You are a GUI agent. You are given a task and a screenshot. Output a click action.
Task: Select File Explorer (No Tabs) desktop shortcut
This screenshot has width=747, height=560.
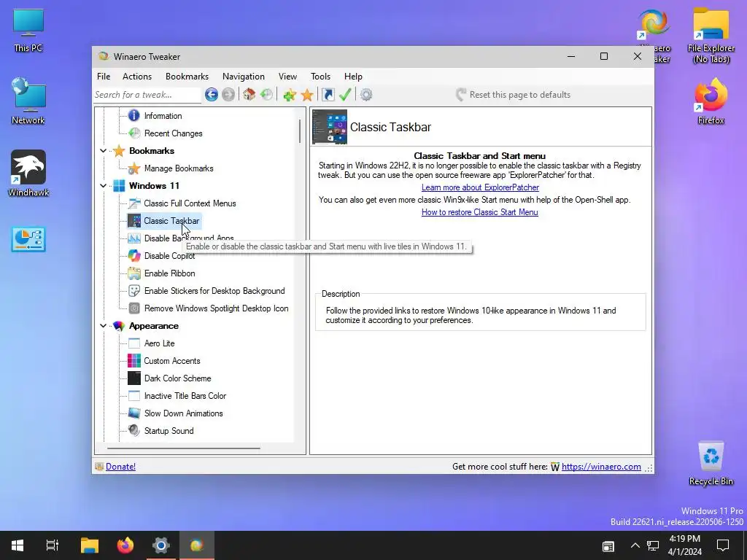711,36
